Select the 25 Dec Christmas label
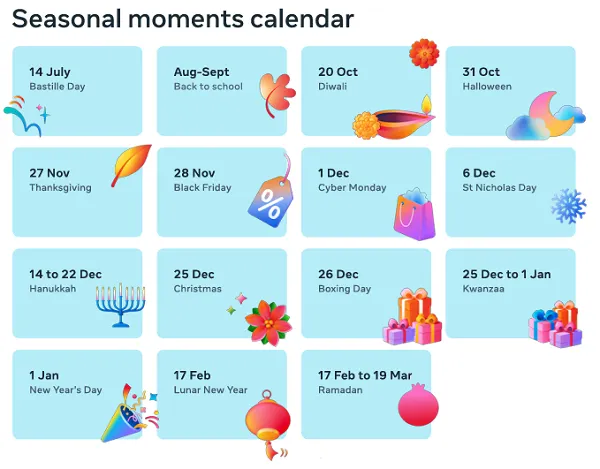The image size is (600, 469). pos(194,281)
